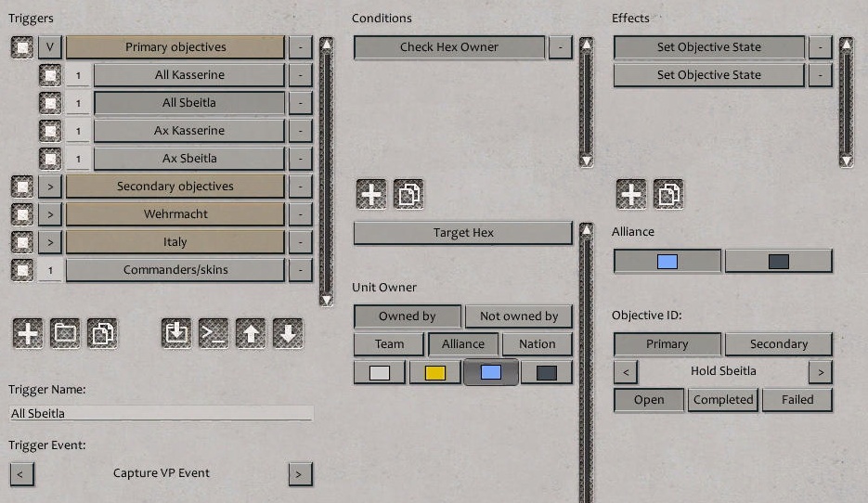Remove the Italy folder

pyautogui.click(x=300, y=242)
